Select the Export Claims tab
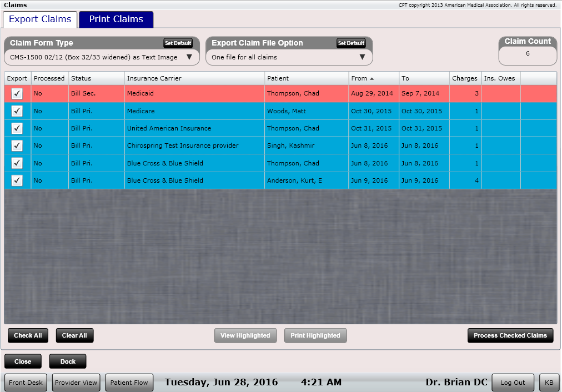 39,19
